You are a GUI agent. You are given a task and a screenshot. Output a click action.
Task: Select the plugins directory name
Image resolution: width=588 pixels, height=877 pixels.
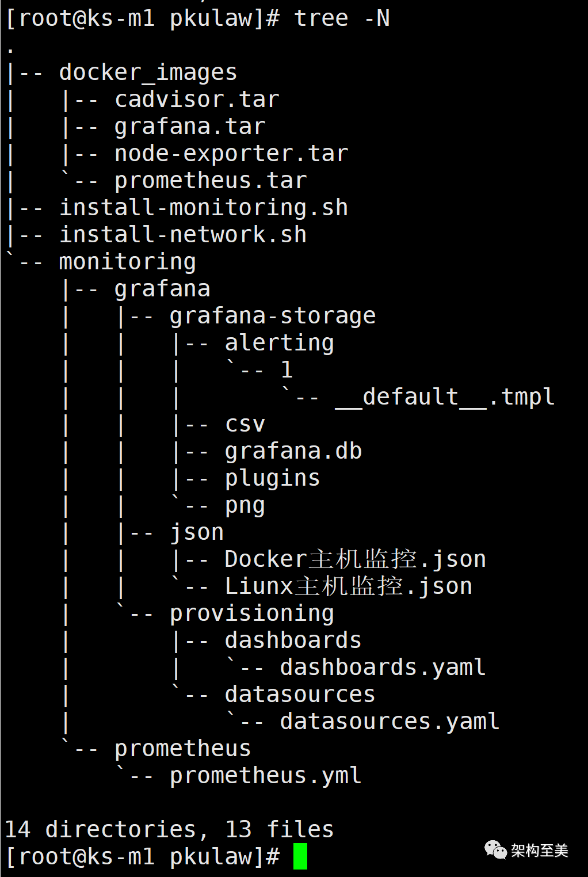(273, 479)
